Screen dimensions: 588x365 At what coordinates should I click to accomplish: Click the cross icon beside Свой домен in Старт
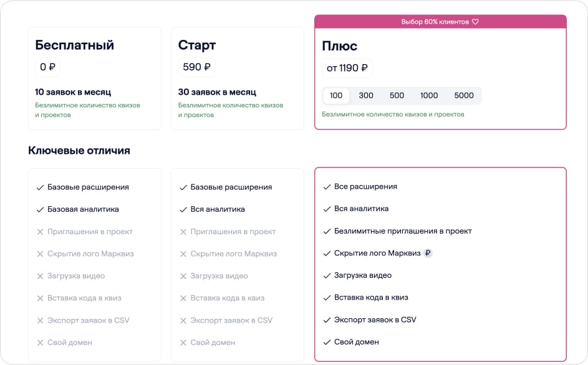point(183,343)
